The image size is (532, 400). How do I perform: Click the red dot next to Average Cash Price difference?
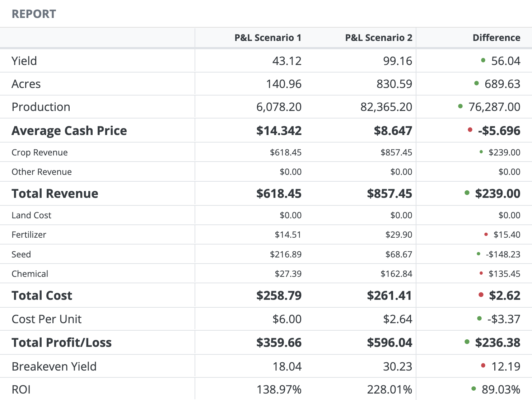pos(470,130)
